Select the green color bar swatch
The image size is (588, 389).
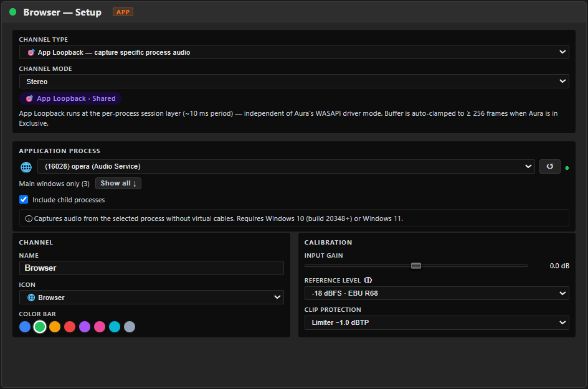coord(40,327)
